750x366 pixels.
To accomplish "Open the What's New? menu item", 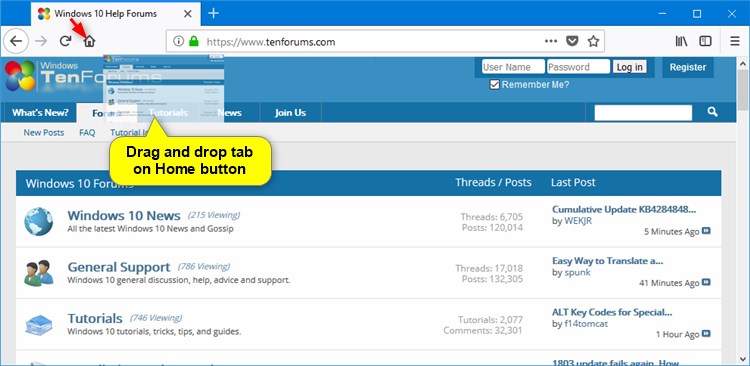I will click(40, 113).
